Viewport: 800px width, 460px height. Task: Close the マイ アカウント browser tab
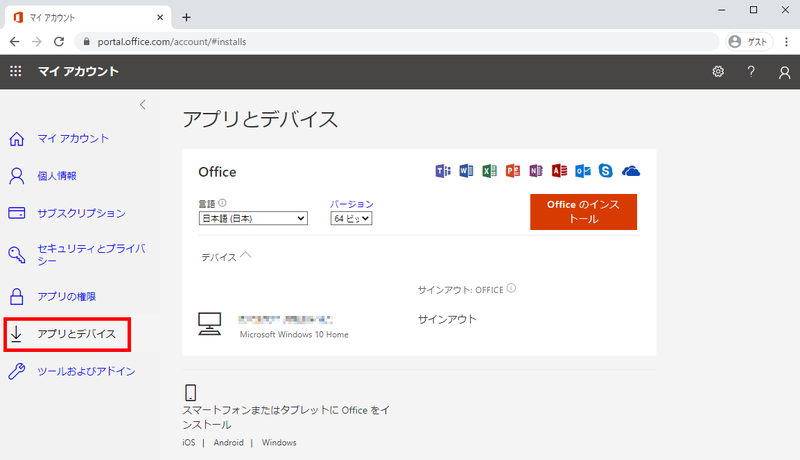pyautogui.click(x=160, y=17)
